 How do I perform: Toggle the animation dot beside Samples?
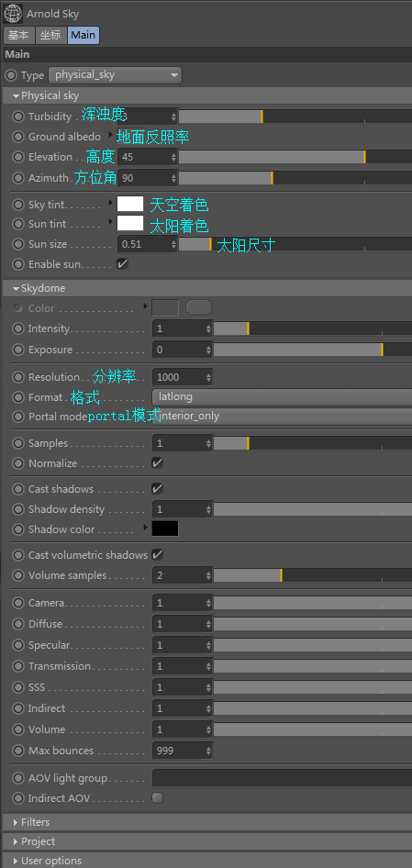(19, 443)
